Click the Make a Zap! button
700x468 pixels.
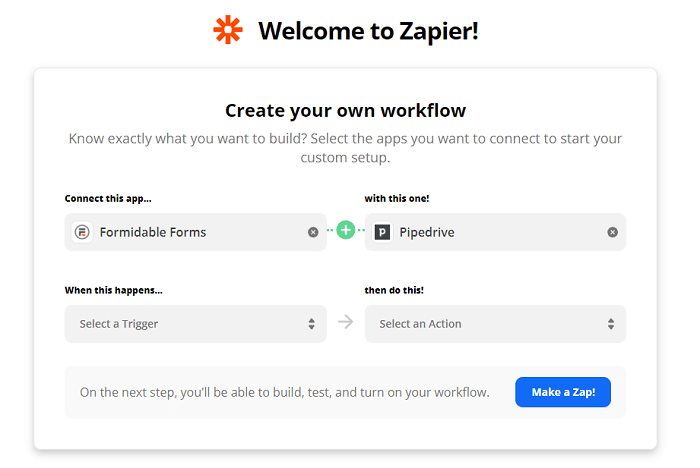[x=563, y=392]
